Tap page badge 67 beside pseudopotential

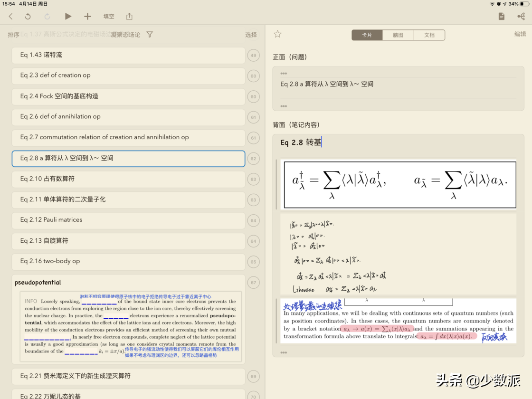click(254, 282)
